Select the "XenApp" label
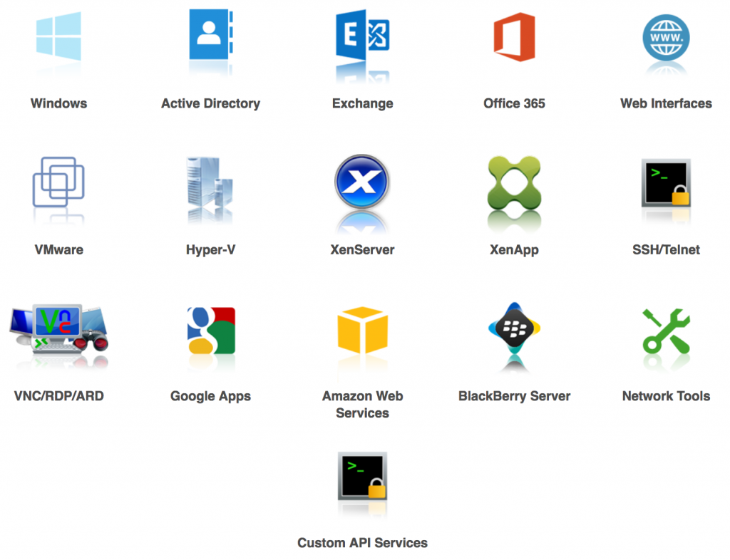 (x=515, y=250)
